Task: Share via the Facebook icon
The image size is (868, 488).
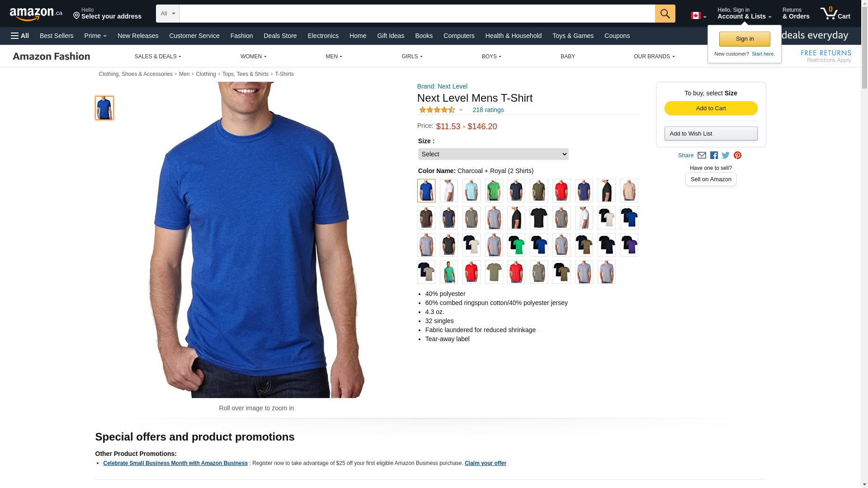Action: (714, 155)
